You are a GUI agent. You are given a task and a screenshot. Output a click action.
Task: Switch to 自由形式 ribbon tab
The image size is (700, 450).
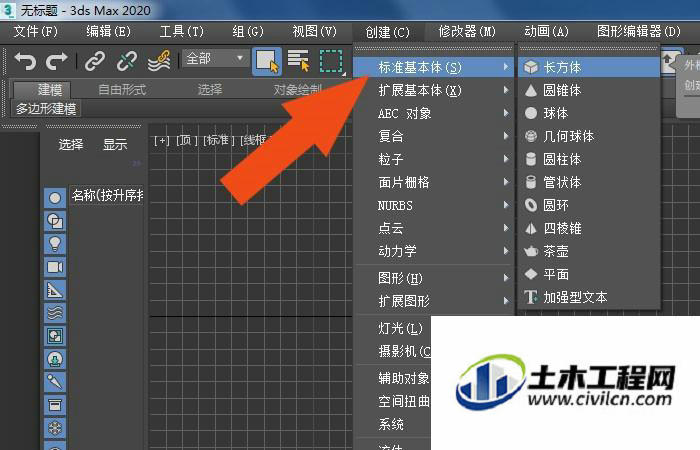click(122, 90)
